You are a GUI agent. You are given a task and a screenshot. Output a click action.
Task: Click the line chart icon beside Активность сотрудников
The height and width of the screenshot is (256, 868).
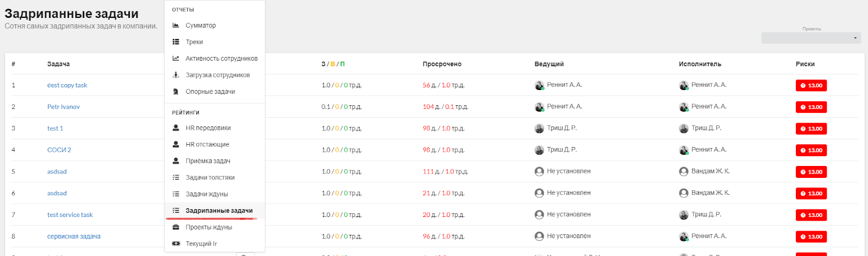click(176, 59)
